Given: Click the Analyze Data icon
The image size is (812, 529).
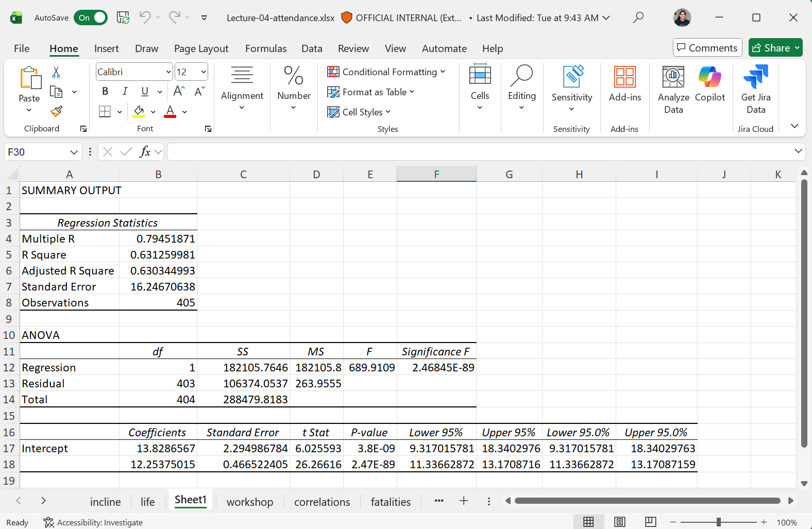Looking at the screenshot, I should [673, 90].
